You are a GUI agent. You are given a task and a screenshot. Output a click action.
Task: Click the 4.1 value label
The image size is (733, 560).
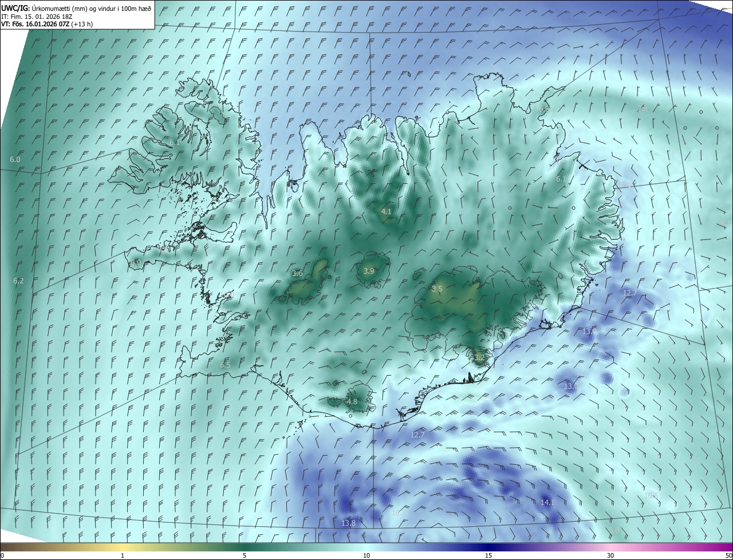point(387,211)
